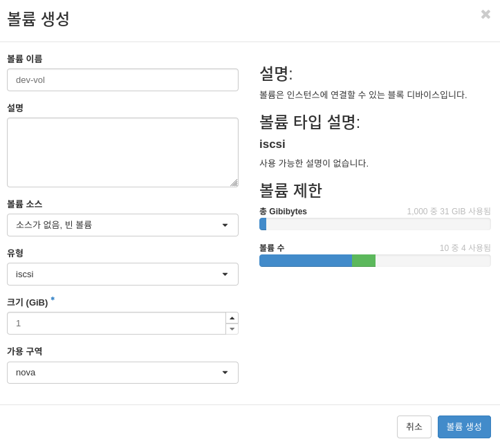Click the 볼륨 소스 label
Viewport: 500px width, 448px height.
tap(25, 204)
